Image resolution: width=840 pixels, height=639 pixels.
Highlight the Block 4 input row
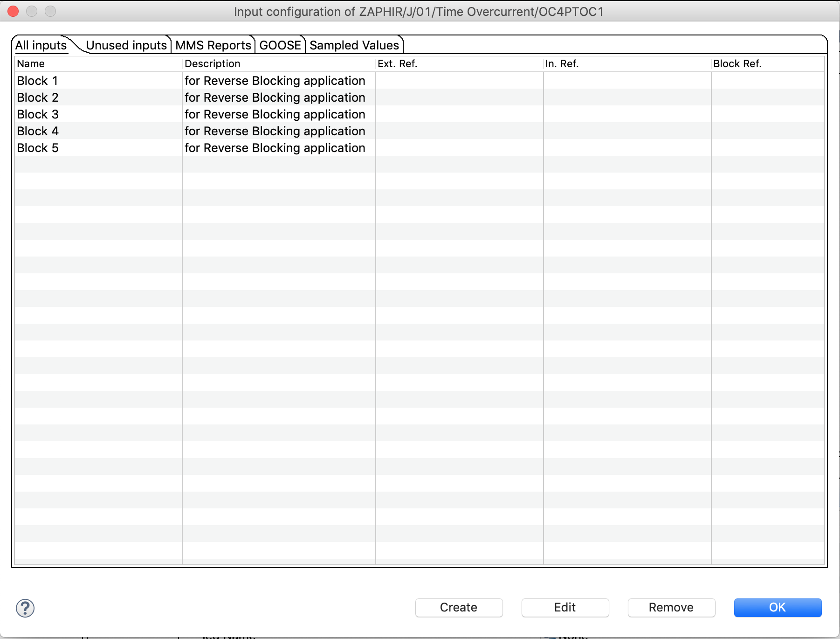38,131
